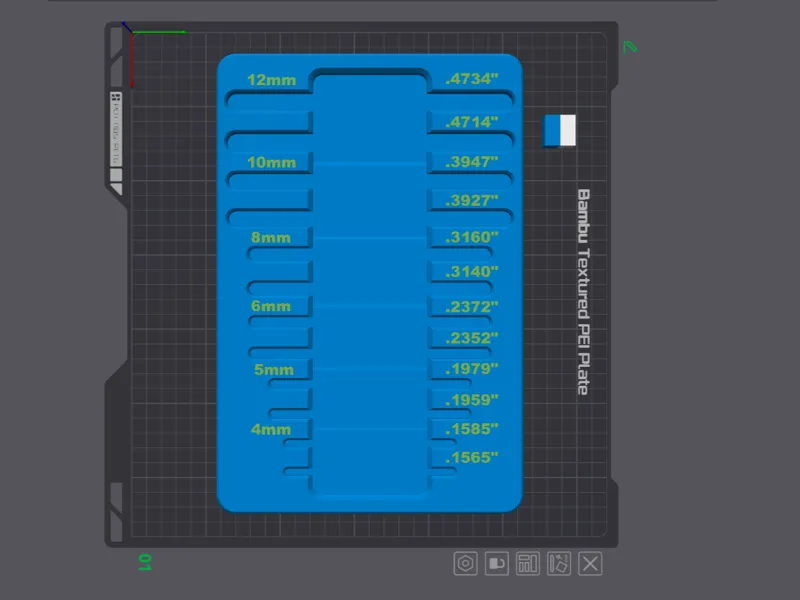Remove all objects from plate X icon
The image size is (800, 600).
point(590,564)
